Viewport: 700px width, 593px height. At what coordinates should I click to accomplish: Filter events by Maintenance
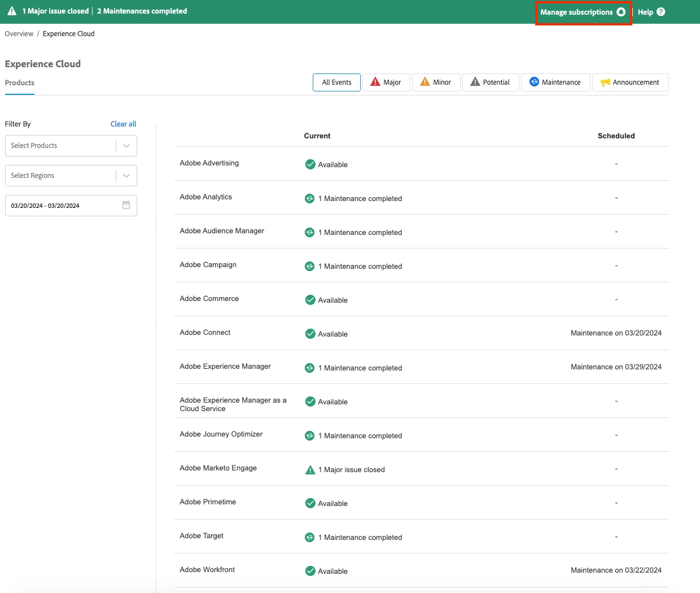(x=555, y=82)
